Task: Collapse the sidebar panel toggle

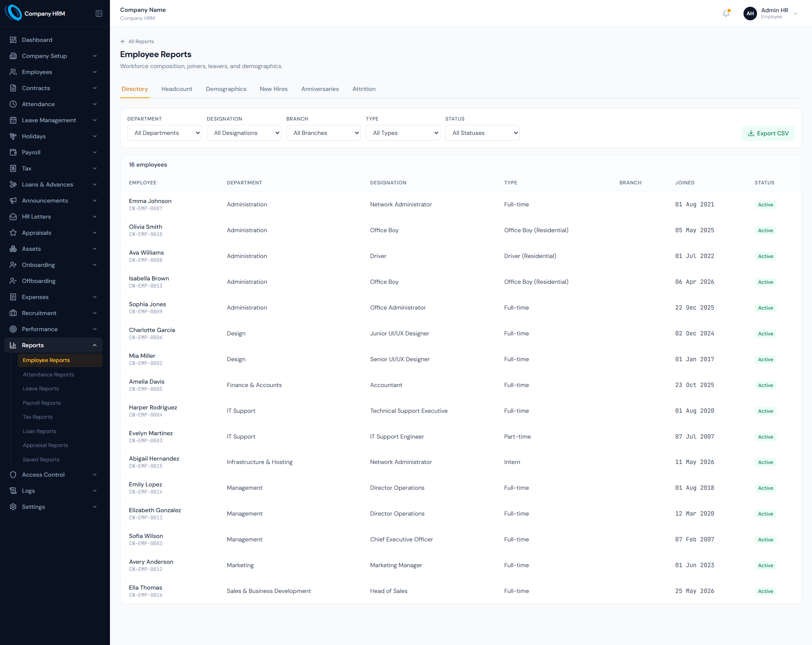Action: [x=99, y=14]
